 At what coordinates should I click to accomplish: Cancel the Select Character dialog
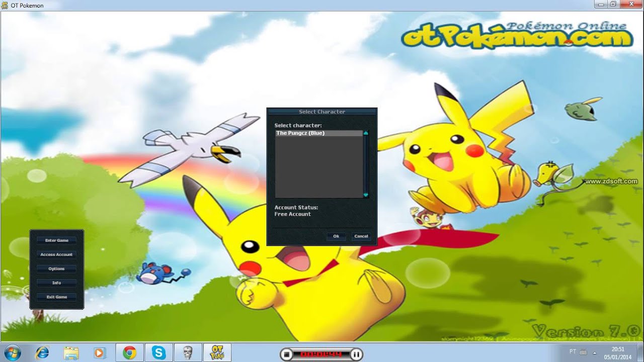click(361, 236)
